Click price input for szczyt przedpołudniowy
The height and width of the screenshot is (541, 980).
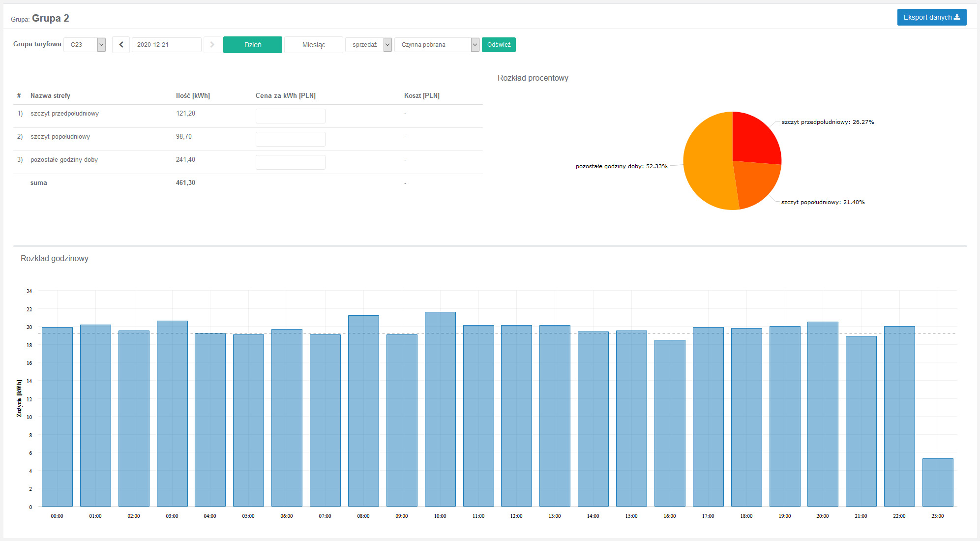(290, 116)
